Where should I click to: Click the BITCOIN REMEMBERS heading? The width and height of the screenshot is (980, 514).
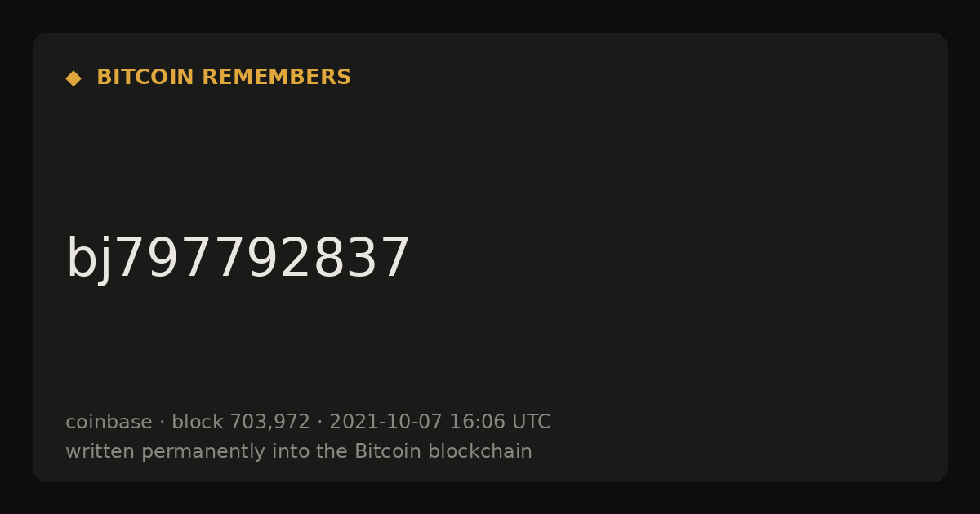point(224,78)
